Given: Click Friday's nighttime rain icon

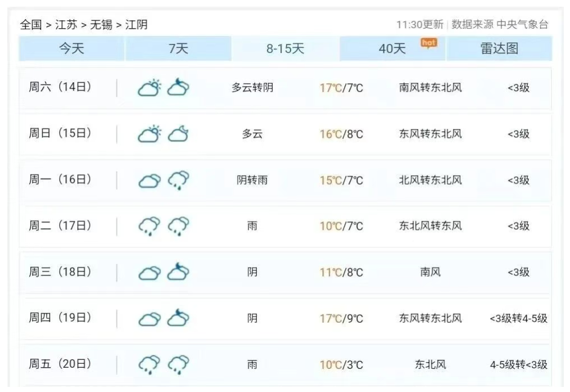Looking at the screenshot, I should 178,365.
